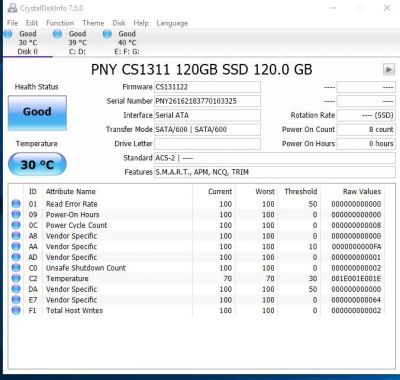Open the Language menu
The height and width of the screenshot is (380, 400).
(172, 23)
